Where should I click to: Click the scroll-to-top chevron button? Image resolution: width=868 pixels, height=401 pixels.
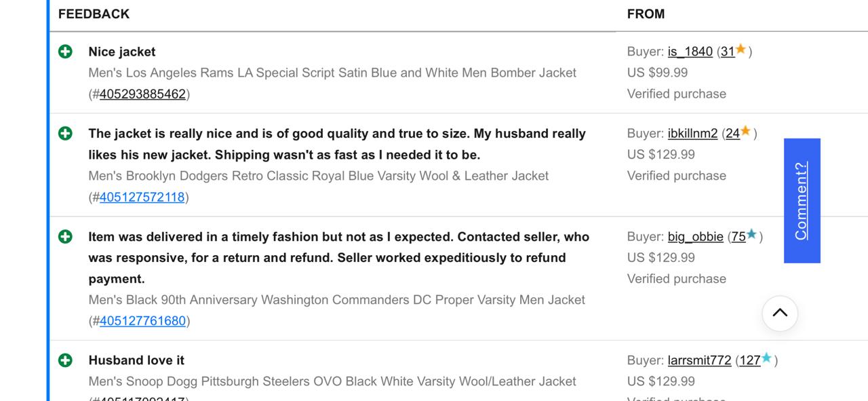point(780,313)
